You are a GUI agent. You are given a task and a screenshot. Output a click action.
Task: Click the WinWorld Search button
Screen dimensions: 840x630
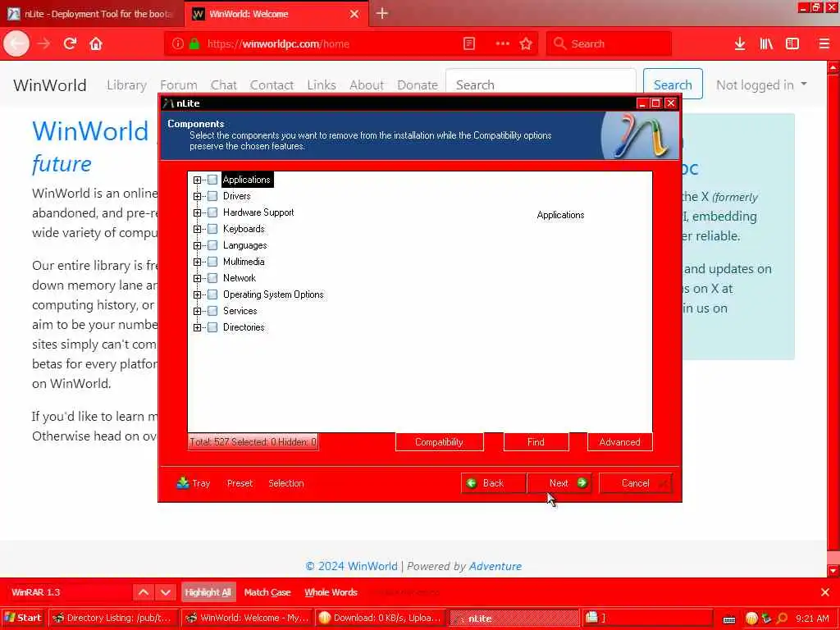tap(673, 84)
